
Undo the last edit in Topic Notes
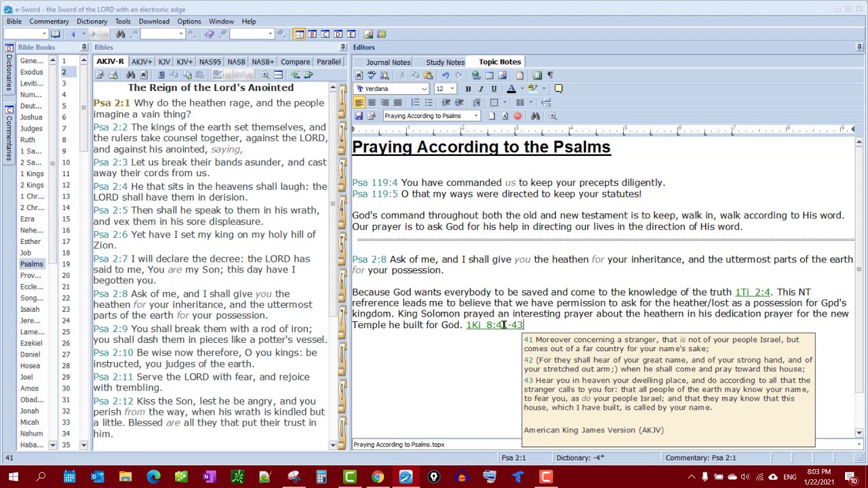446,75
